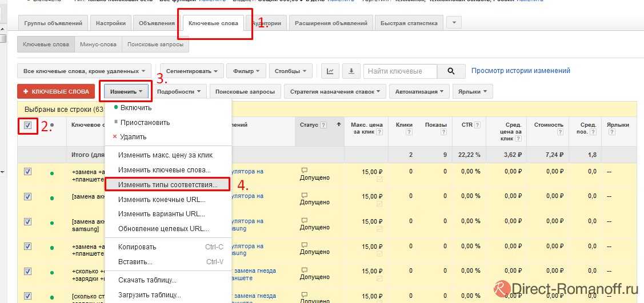
Task: Click the Клики column header
Action: click(404, 125)
